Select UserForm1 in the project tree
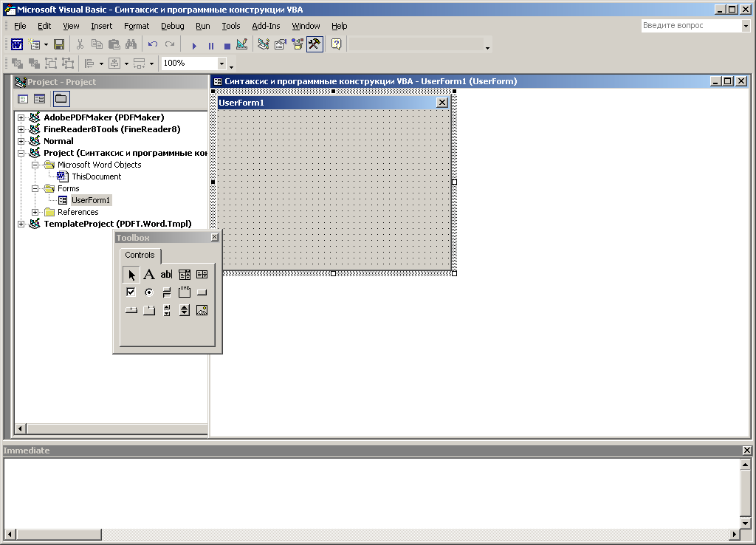Screen dimensions: 756x545 91,200
